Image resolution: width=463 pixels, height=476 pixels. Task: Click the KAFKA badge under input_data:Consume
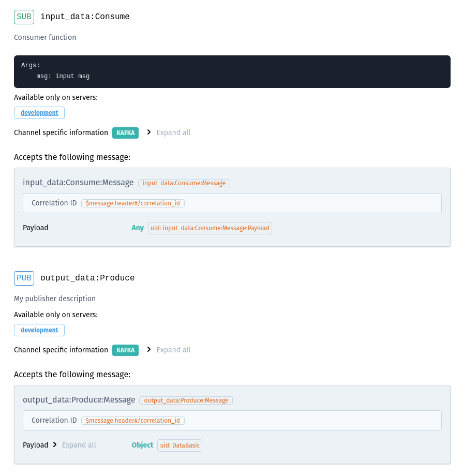coord(125,132)
